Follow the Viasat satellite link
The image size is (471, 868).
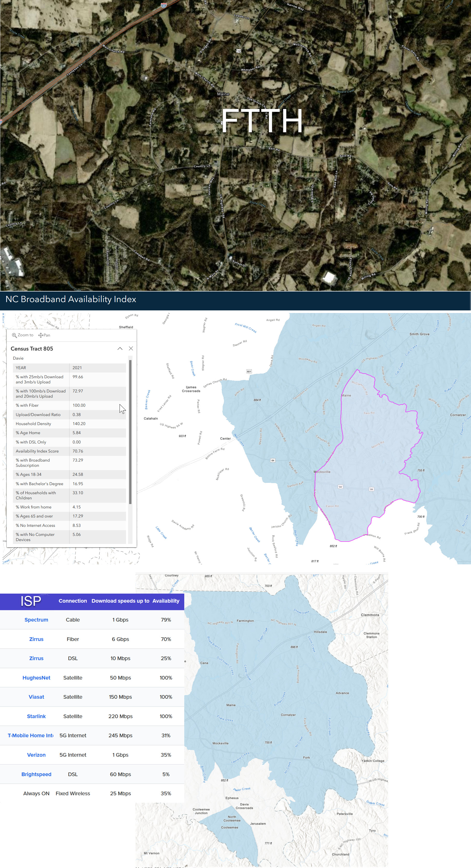click(x=36, y=697)
